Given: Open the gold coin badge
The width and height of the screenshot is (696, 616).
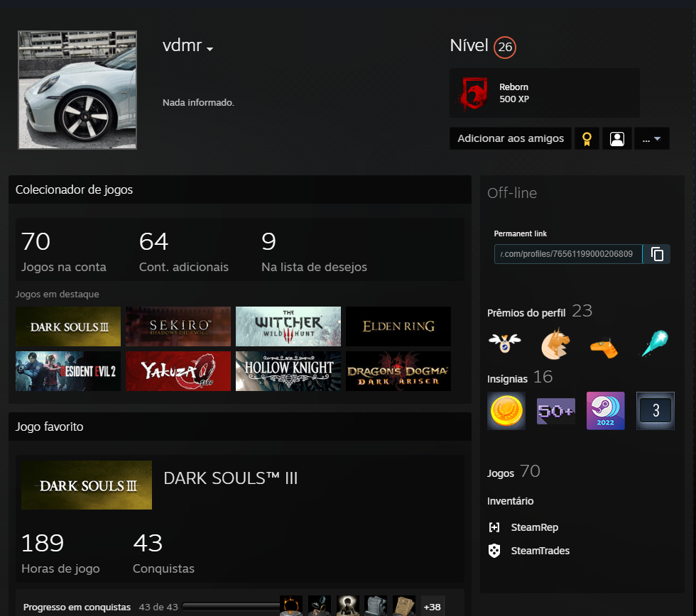Looking at the screenshot, I should click(506, 411).
